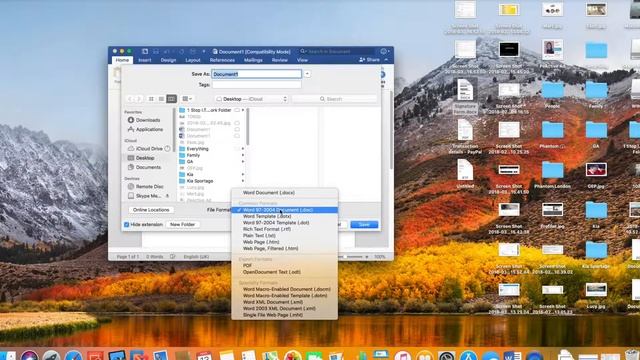640x360 pixels.
Task: Open the Desktop — iCloud location popup
Action: point(251,99)
